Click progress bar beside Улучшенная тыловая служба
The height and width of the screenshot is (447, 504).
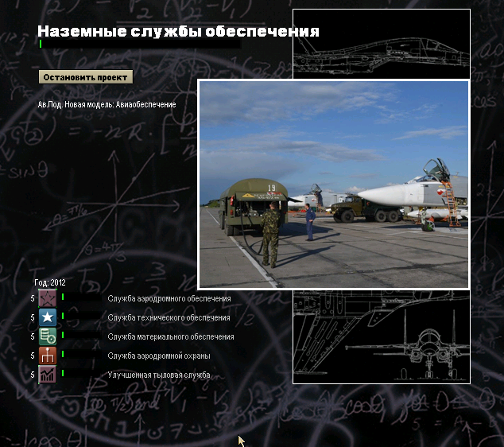click(81, 373)
